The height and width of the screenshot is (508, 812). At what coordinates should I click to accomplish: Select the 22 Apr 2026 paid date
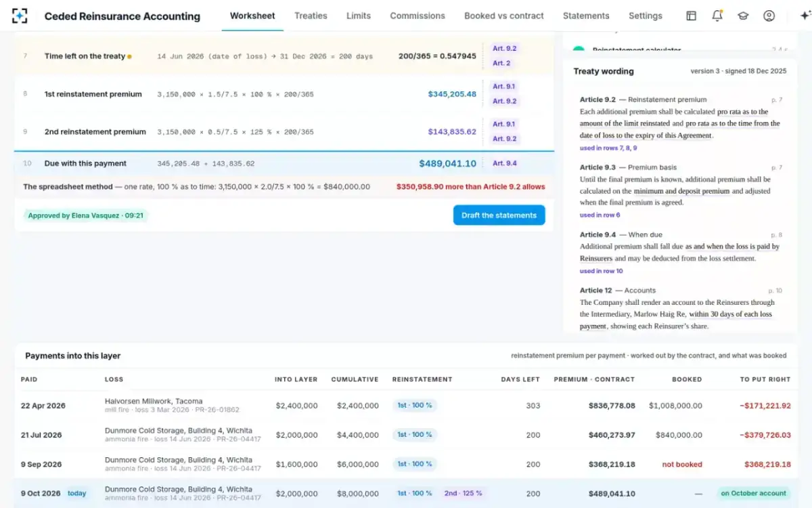click(x=43, y=406)
